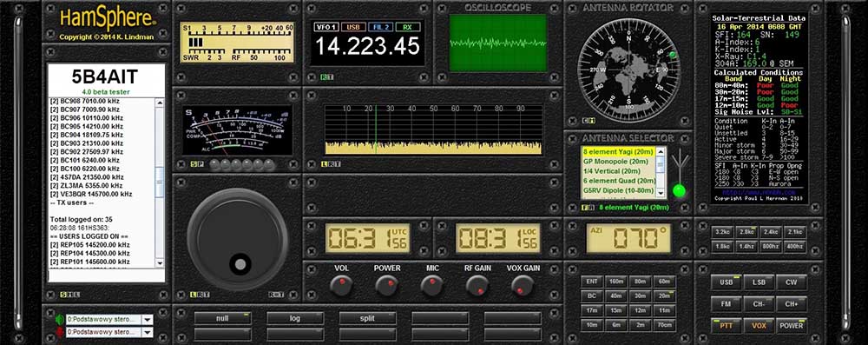868x345 pixels.
Task: Click the red microphone input icon
Action: tap(59, 332)
